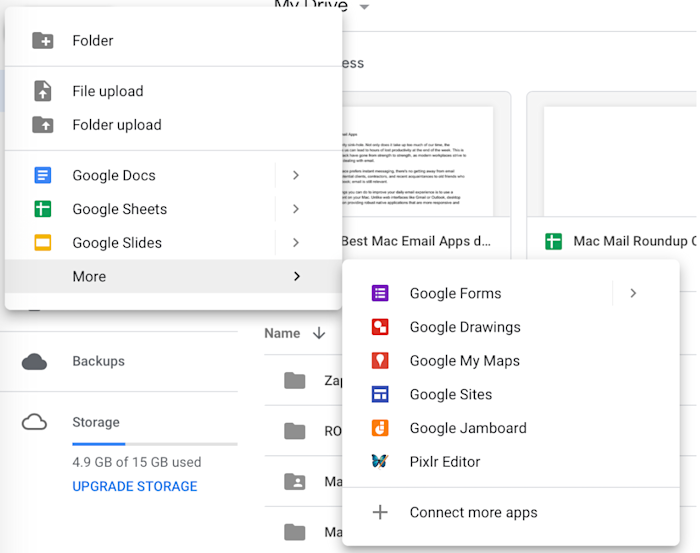
Task: Open the My Drive dropdown arrow
Action: pos(364,7)
